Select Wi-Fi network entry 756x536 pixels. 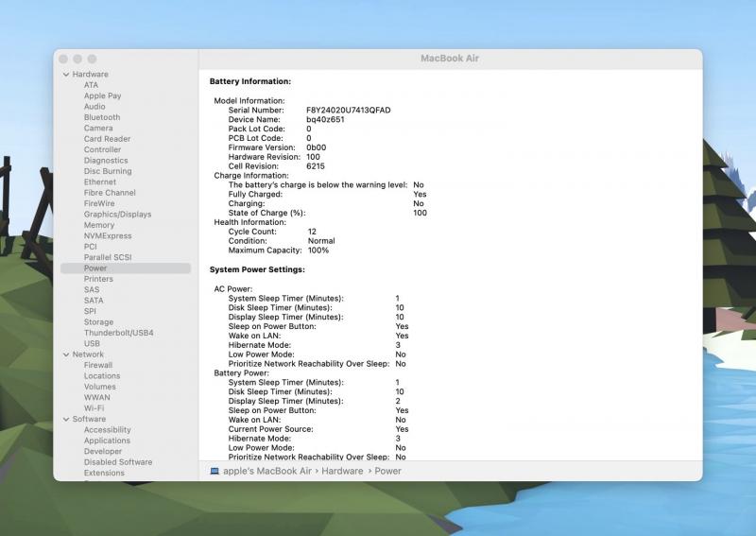(x=94, y=408)
